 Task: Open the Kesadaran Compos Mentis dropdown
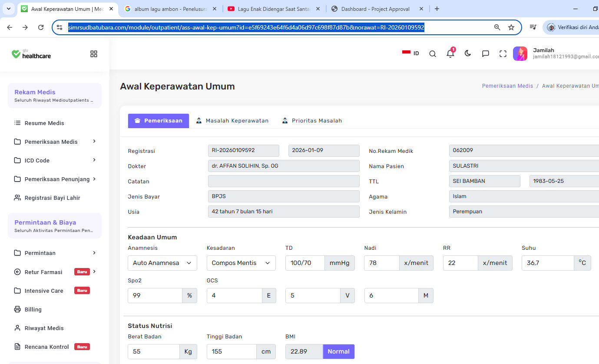coord(241,263)
